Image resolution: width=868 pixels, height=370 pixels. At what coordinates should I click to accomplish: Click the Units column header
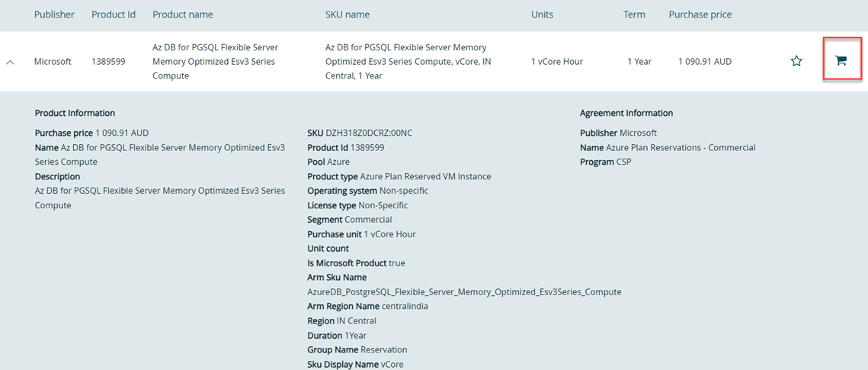pos(542,14)
